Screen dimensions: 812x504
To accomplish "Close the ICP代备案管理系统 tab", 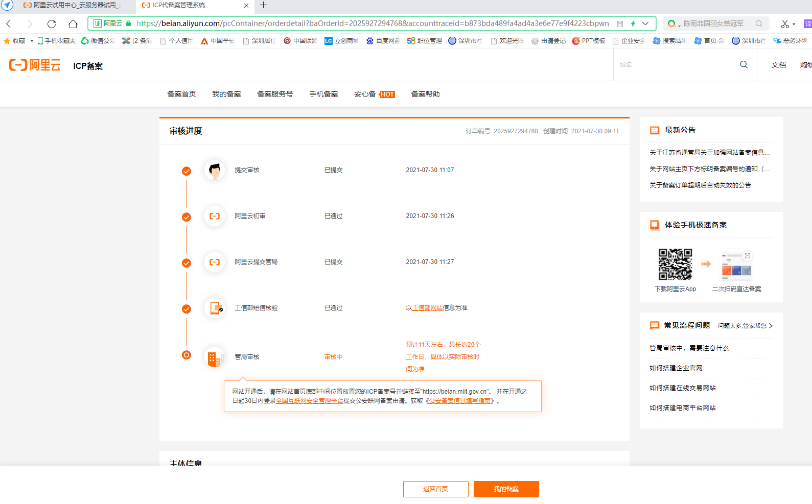I will click(246, 5).
